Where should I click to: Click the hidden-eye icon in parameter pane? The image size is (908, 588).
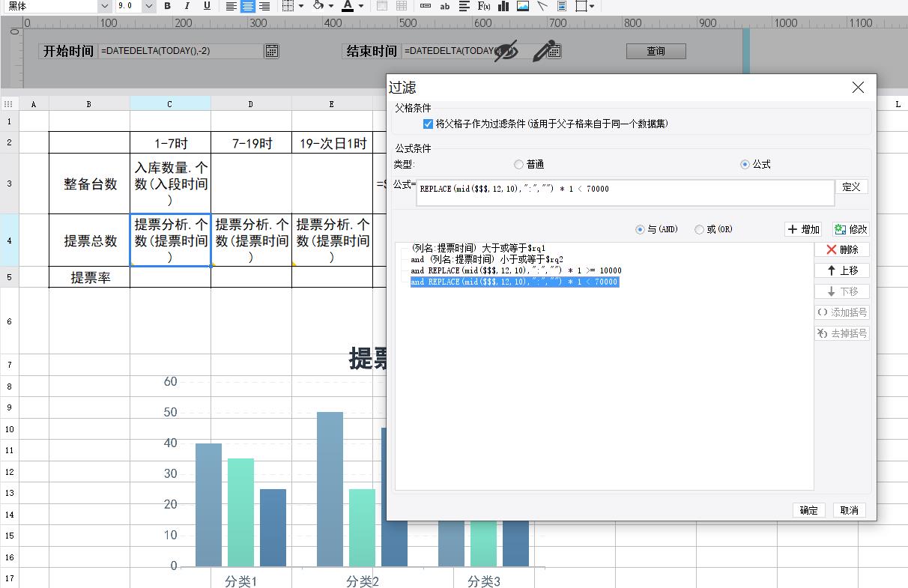(506, 51)
